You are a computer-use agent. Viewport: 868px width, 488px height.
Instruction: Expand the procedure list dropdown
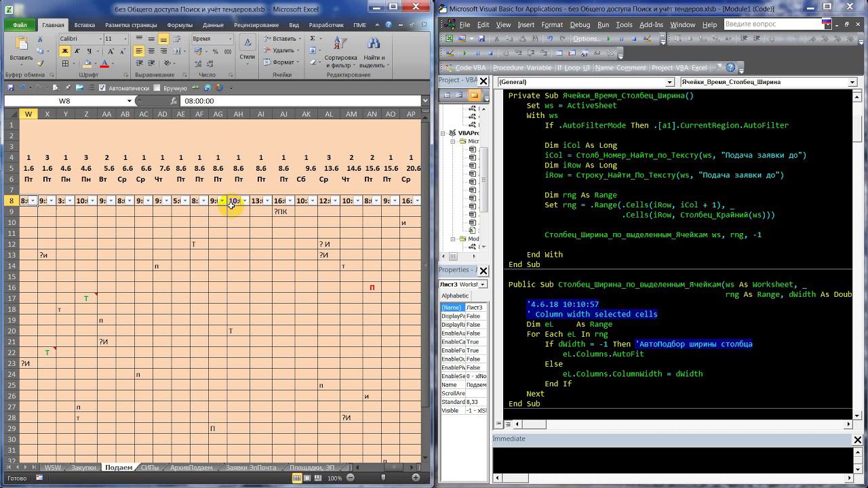coord(852,82)
